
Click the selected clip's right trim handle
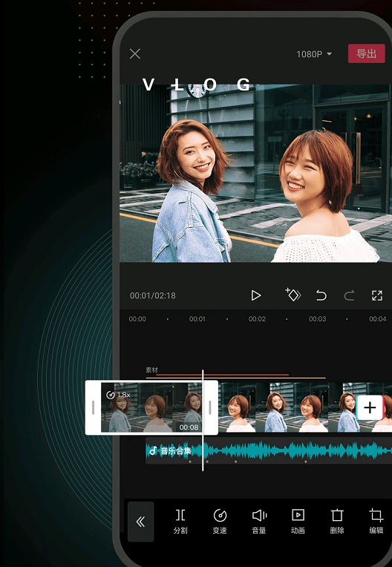210,407
